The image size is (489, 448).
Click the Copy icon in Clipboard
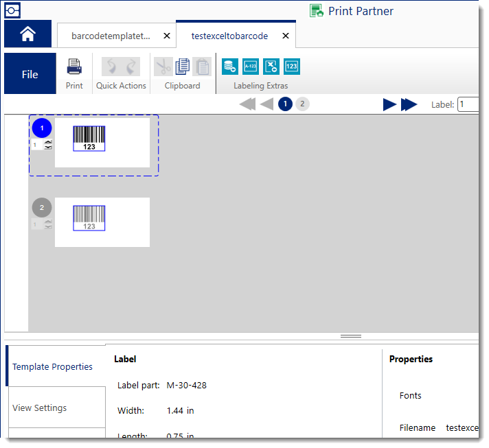pyautogui.click(x=183, y=67)
